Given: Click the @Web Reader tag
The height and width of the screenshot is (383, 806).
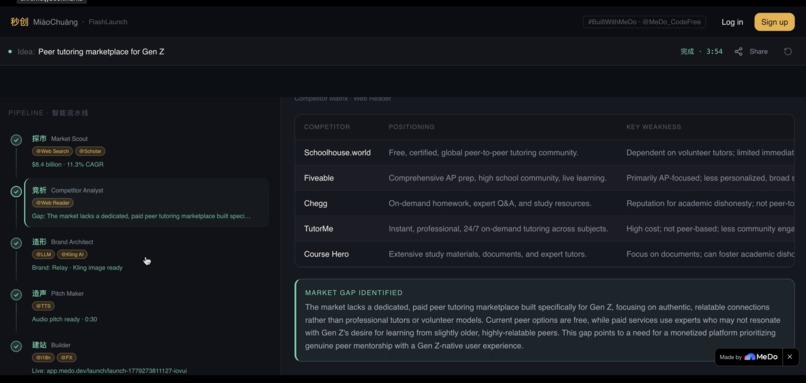Looking at the screenshot, I should [52, 203].
